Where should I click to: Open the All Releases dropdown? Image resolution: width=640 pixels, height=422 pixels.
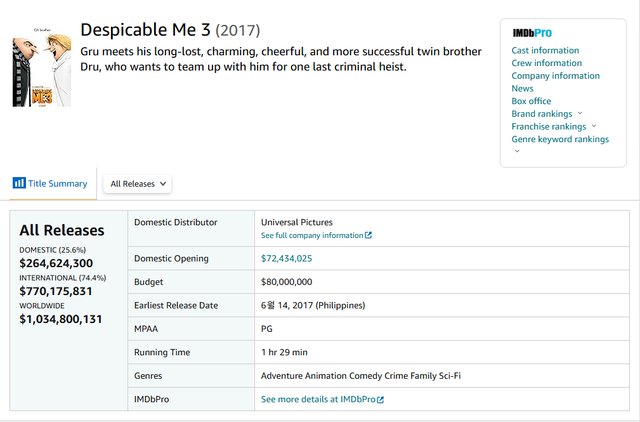point(137,184)
